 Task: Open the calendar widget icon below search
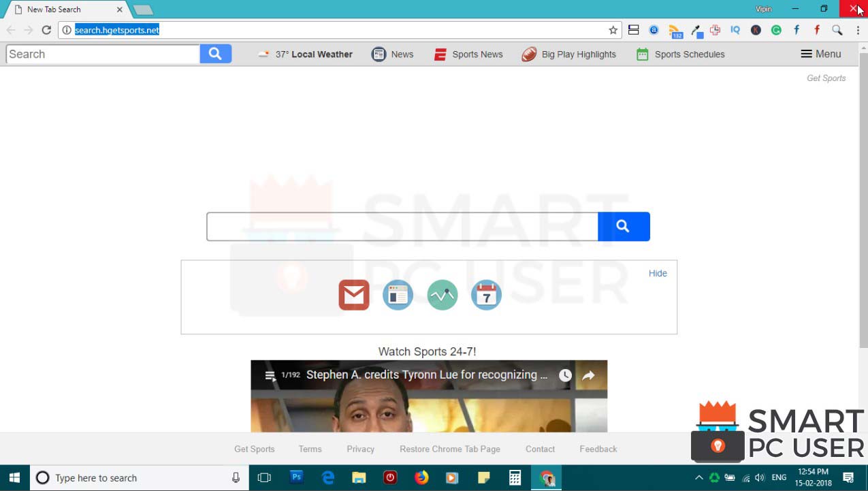coord(486,294)
